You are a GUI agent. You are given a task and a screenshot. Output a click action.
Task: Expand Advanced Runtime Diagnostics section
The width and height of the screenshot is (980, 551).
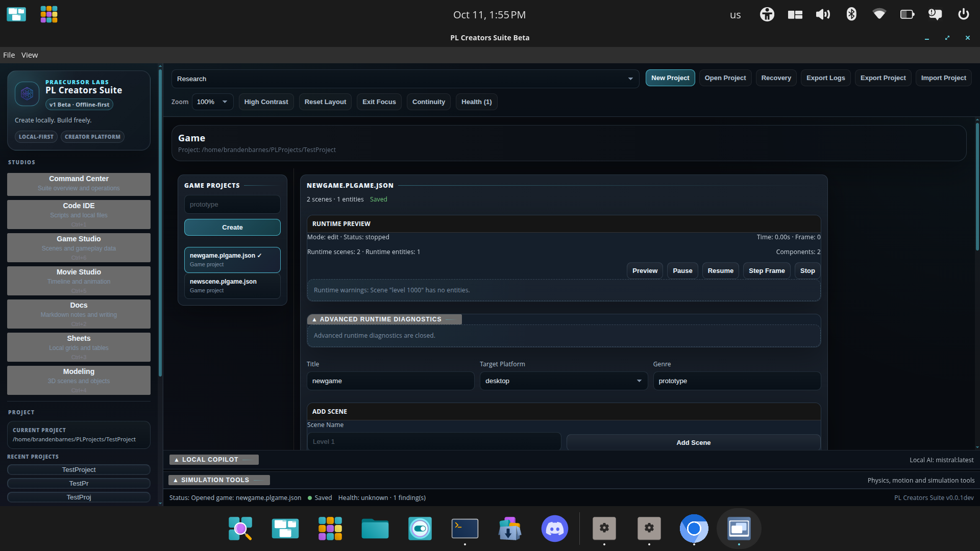click(384, 319)
